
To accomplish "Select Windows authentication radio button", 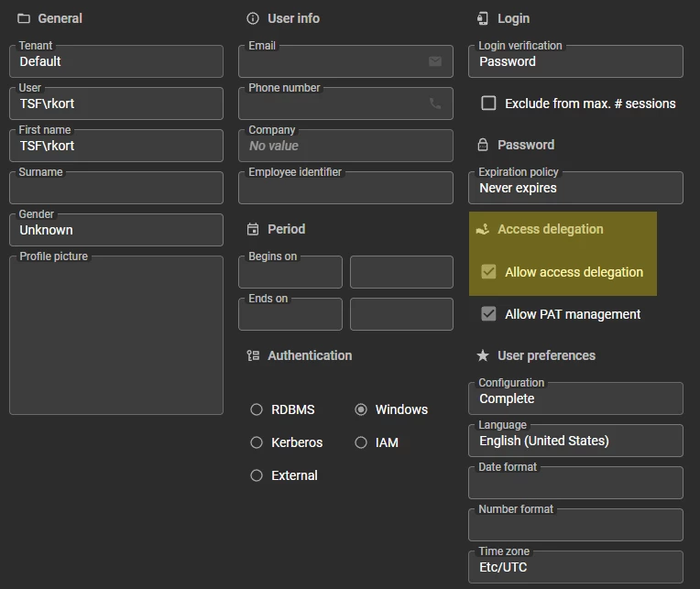I will point(361,409).
